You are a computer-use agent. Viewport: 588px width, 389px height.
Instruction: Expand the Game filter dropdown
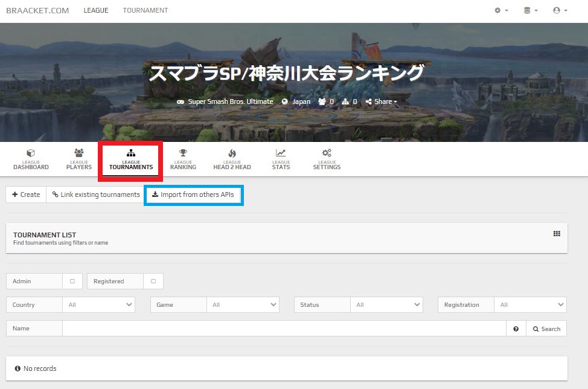pyautogui.click(x=243, y=304)
